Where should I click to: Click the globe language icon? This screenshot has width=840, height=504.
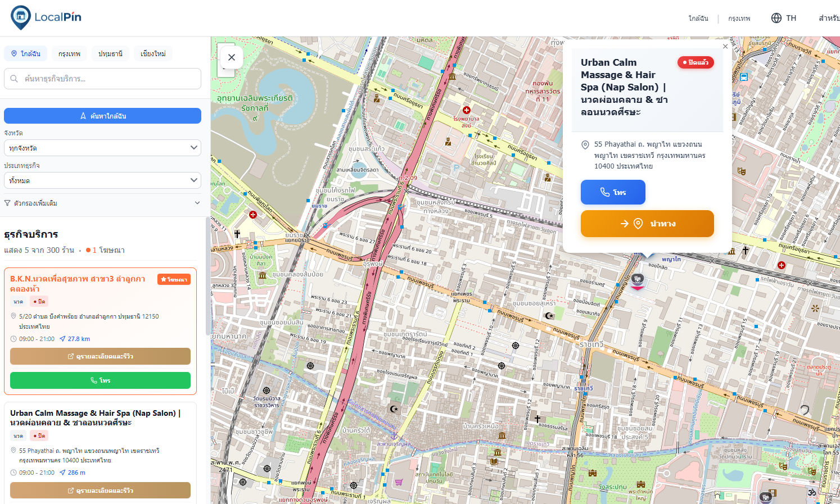tap(776, 18)
